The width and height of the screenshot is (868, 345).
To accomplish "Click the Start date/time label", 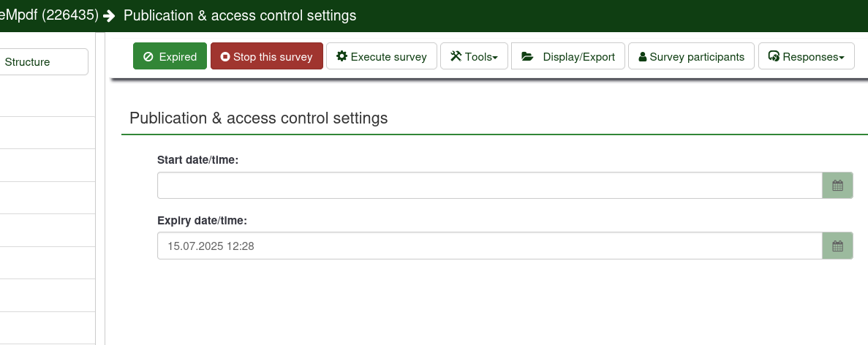I will pos(197,159).
